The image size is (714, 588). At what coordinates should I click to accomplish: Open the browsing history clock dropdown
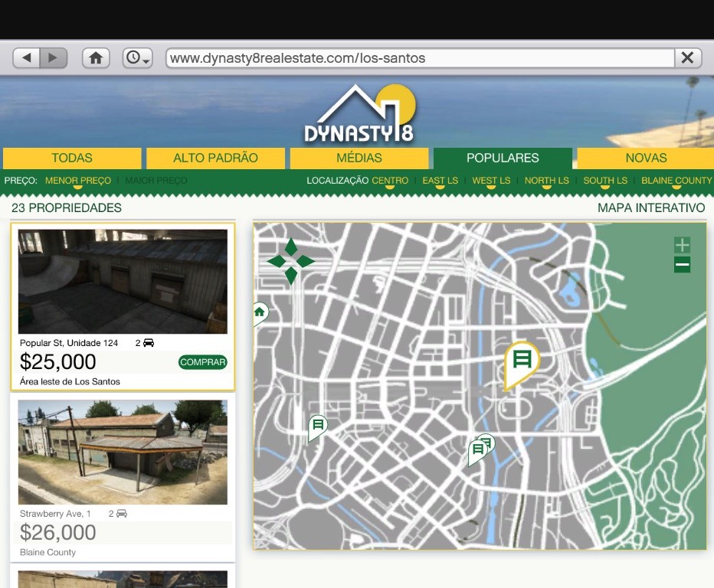tap(137, 57)
